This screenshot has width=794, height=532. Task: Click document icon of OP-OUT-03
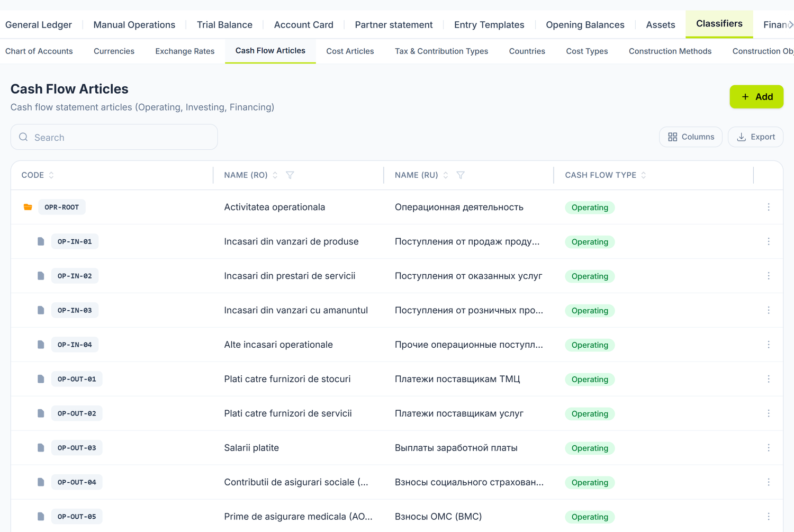click(x=41, y=448)
